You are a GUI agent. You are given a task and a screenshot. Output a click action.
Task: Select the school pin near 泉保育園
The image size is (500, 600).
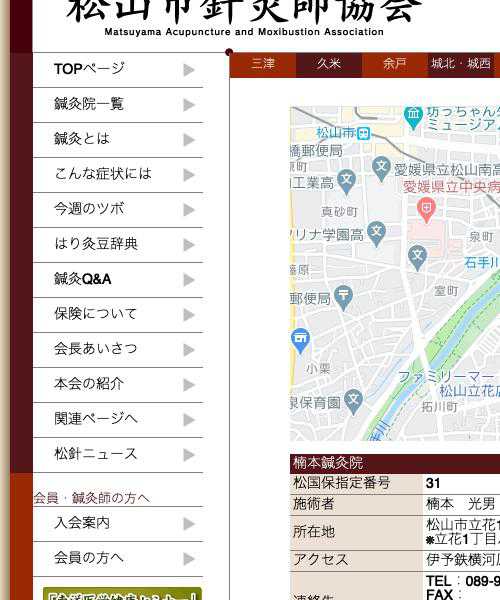(353, 402)
